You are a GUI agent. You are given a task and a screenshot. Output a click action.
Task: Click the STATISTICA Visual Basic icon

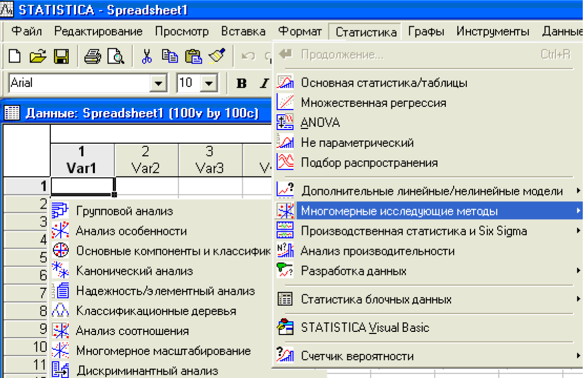click(x=285, y=327)
